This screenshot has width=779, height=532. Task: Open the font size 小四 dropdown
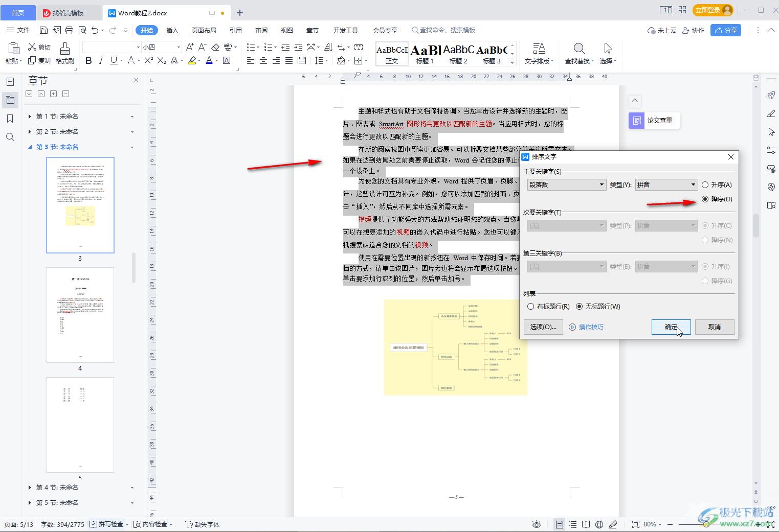178,47
